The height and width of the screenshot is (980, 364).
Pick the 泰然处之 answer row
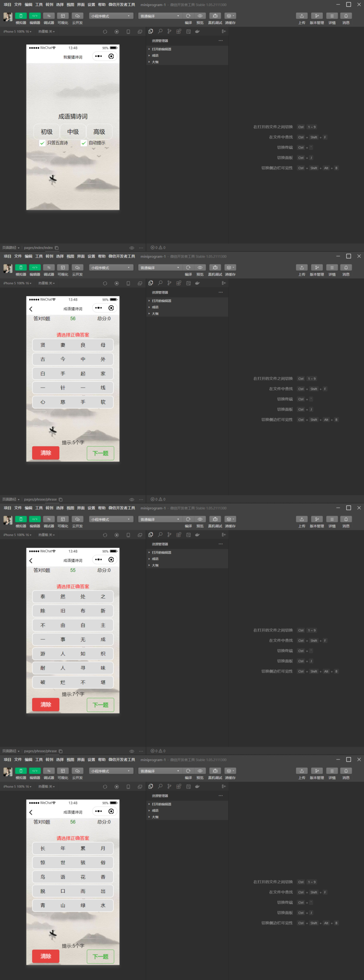tap(73, 597)
